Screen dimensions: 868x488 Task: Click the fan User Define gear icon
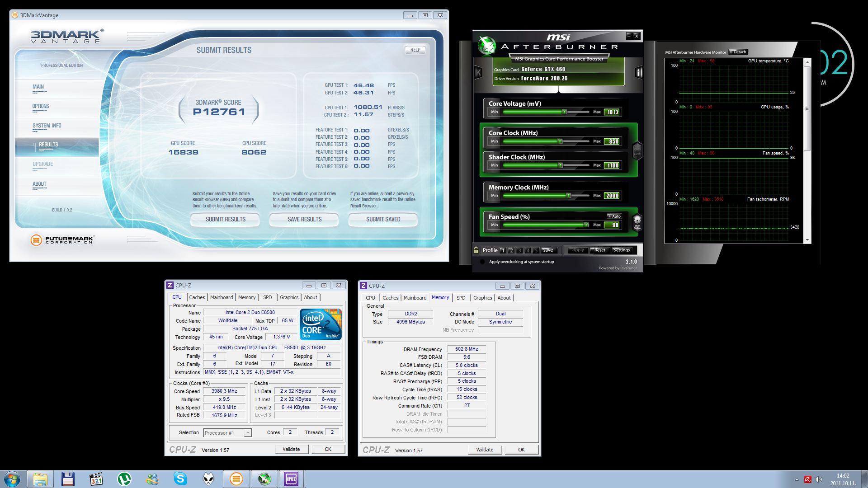point(637,222)
